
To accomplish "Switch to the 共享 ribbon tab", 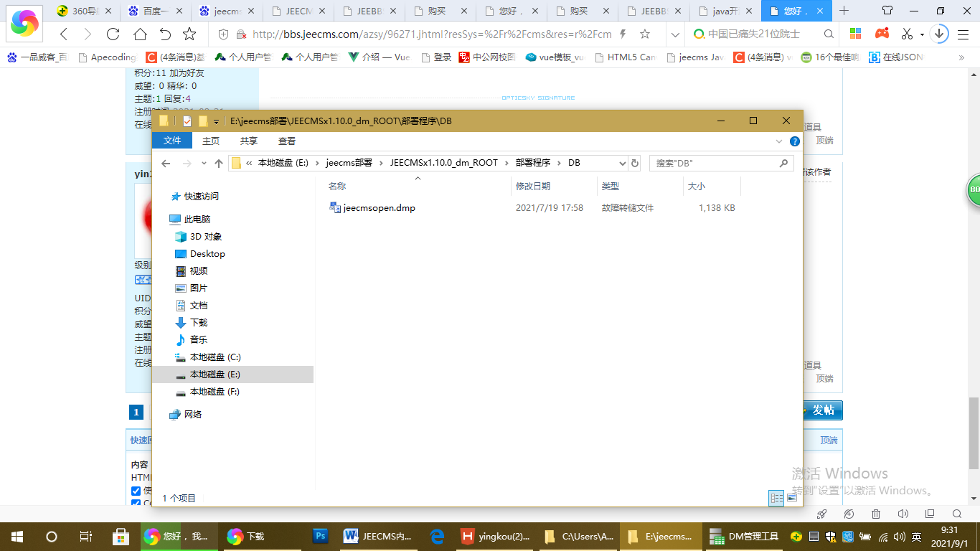I will [x=249, y=141].
